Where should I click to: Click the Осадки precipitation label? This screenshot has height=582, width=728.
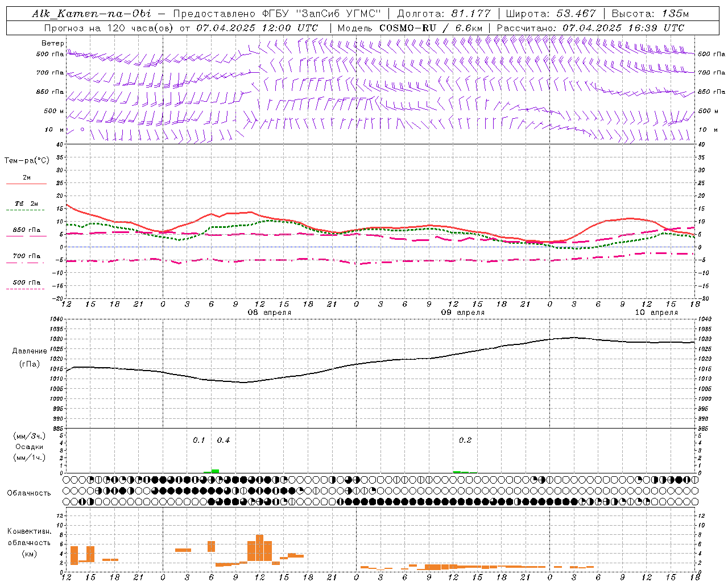[x=30, y=447]
